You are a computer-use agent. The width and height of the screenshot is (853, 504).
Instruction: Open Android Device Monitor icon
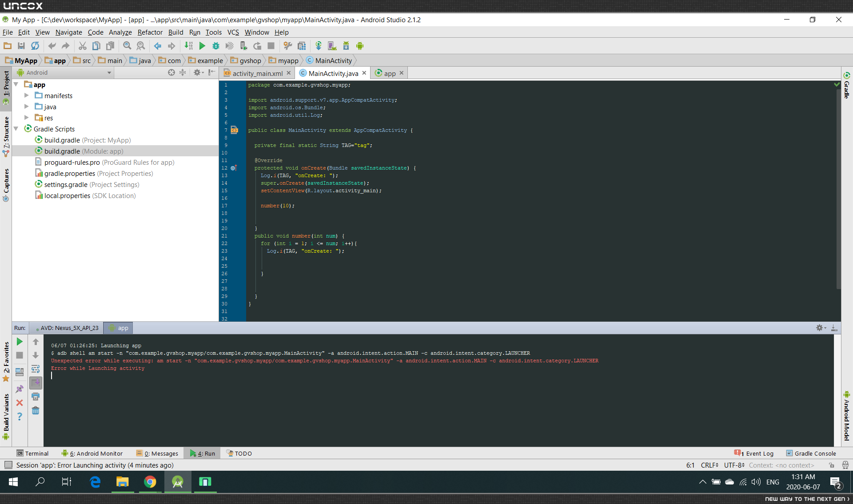(360, 46)
